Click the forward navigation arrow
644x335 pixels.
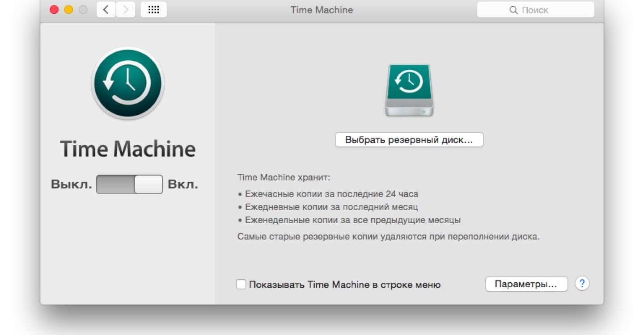tap(126, 10)
